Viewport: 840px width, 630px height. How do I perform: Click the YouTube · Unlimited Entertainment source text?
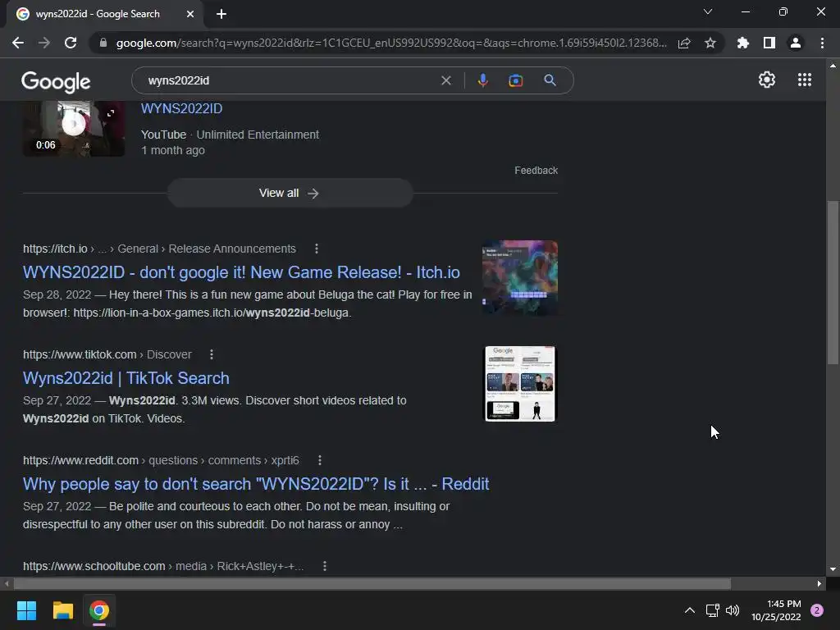[230, 135]
